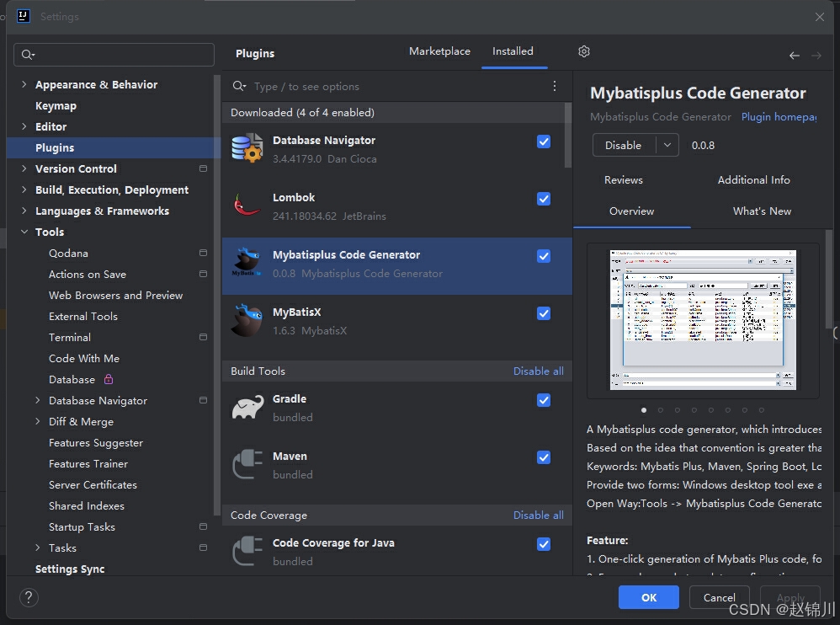Click the IntelliJ IDEA logo in title bar

click(x=23, y=16)
